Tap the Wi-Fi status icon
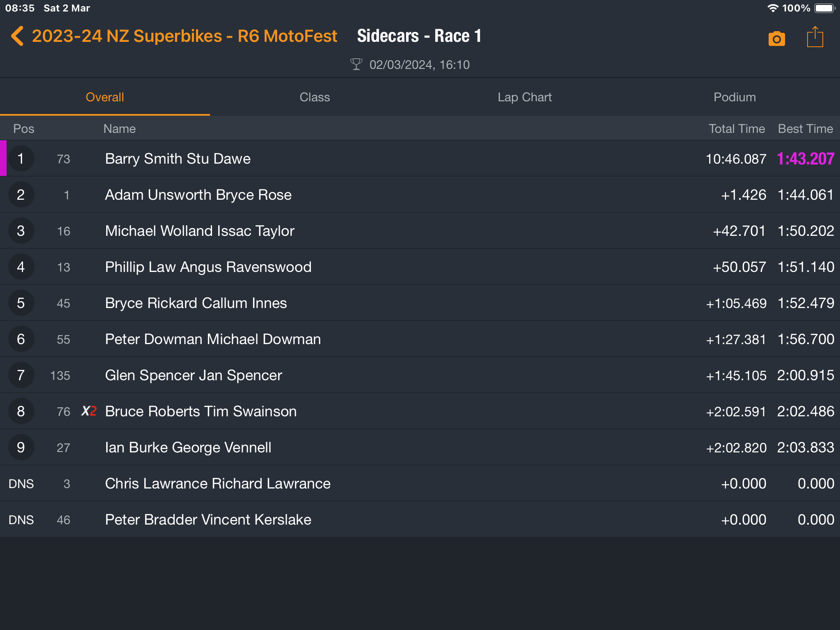The height and width of the screenshot is (630, 840). 773,8
